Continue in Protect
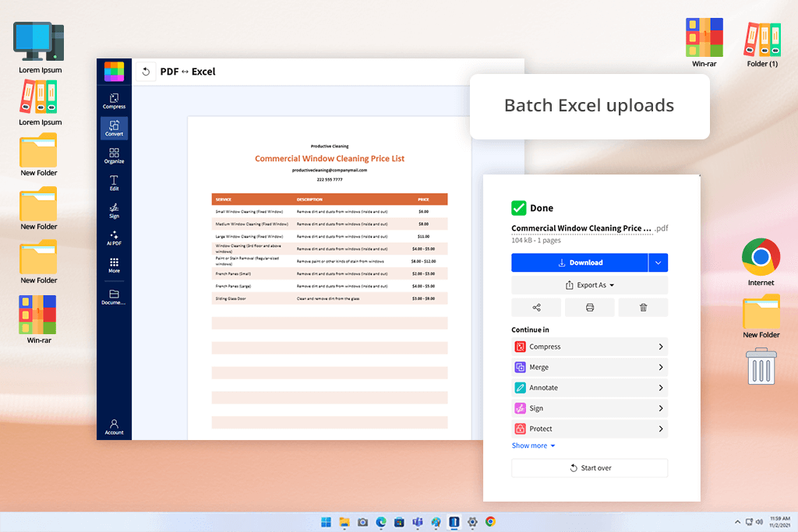Screen dimensions: 798x532 click(590, 428)
